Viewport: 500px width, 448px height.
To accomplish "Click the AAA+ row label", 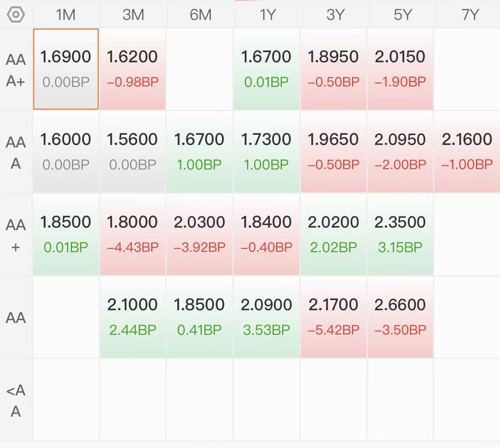I will [16, 70].
